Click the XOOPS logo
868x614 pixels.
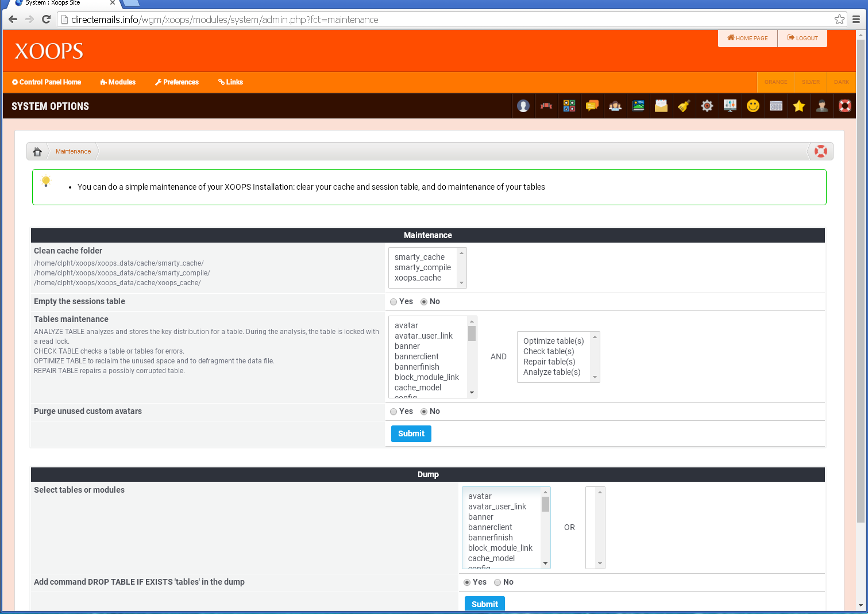click(49, 51)
